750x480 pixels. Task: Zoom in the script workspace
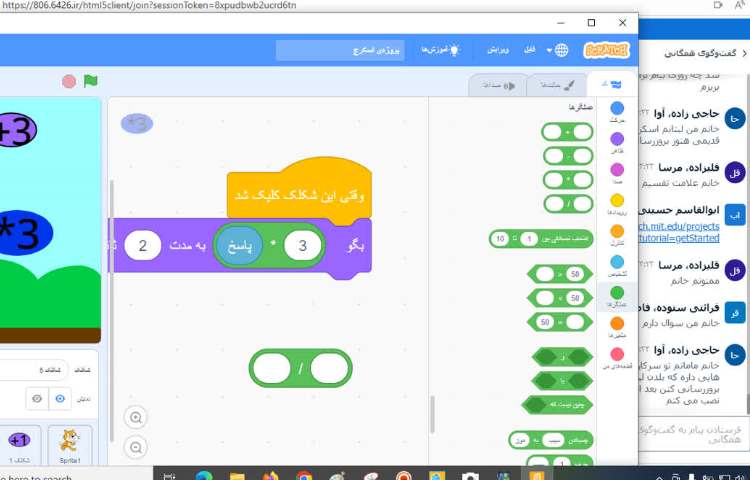pyautogui.click(x=137, y=417)
